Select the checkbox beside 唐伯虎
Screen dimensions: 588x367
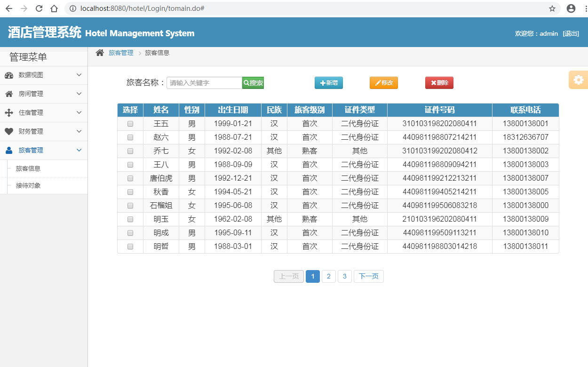130,178
